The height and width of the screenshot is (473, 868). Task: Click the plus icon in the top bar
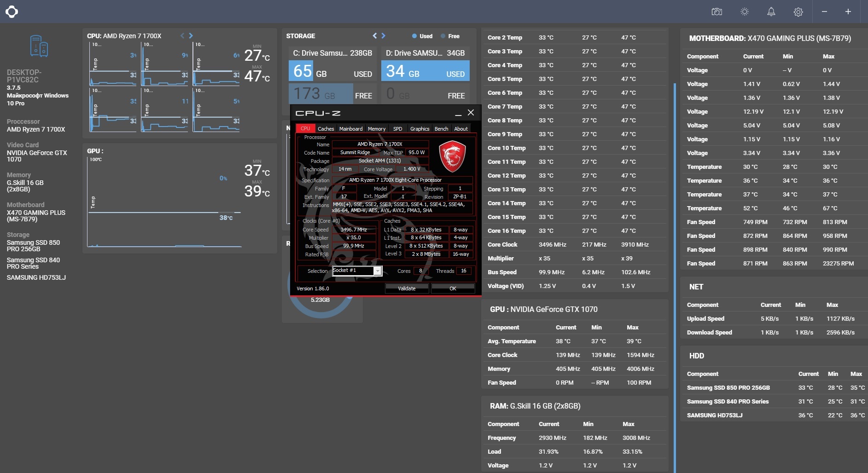pyautogui.click(x=848, y=12)
